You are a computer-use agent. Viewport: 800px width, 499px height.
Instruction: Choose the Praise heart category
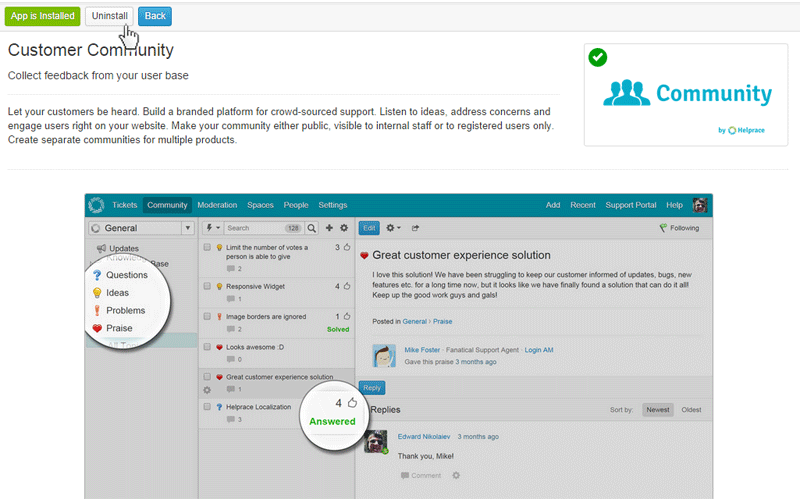(119, 328)
